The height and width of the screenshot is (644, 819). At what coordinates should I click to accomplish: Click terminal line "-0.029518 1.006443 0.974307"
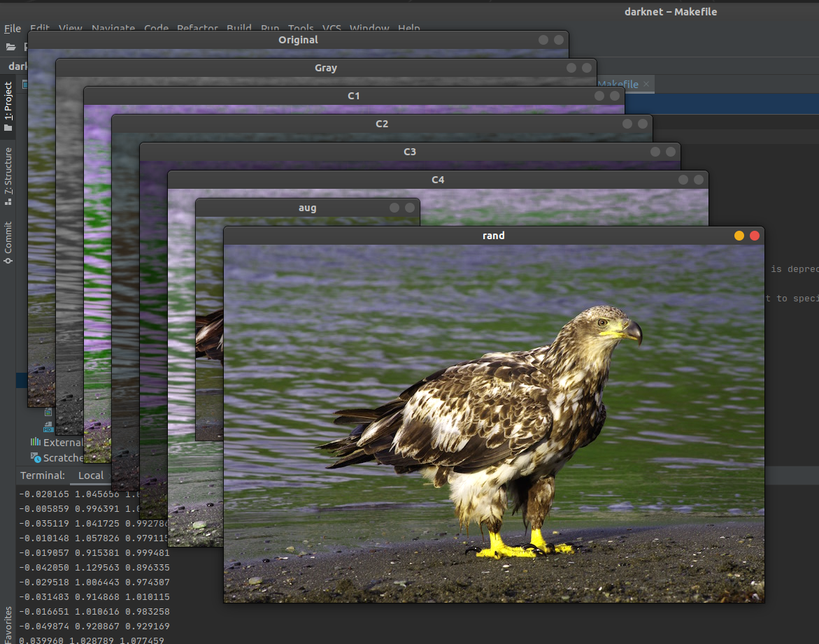[94, 582]
